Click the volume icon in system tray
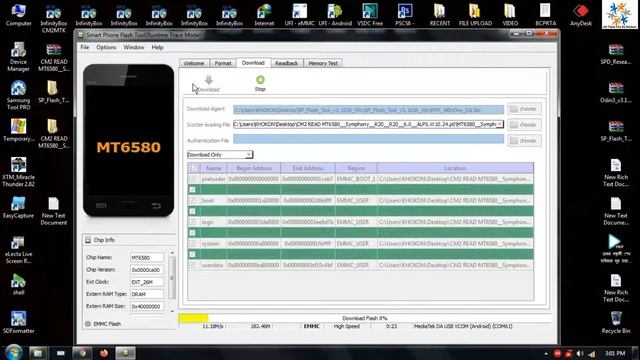This screenshot has width=640, height=360. coord(580,353)
